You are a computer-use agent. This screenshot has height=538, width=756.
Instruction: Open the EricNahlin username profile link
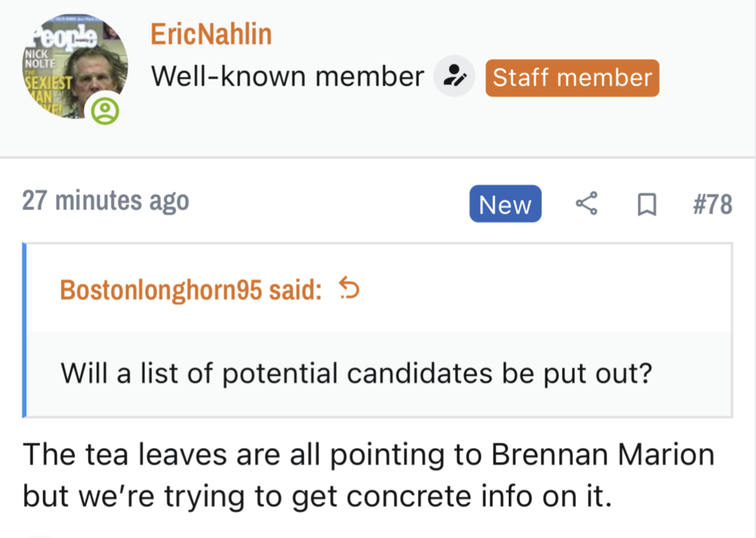click(x=211, y=34)
